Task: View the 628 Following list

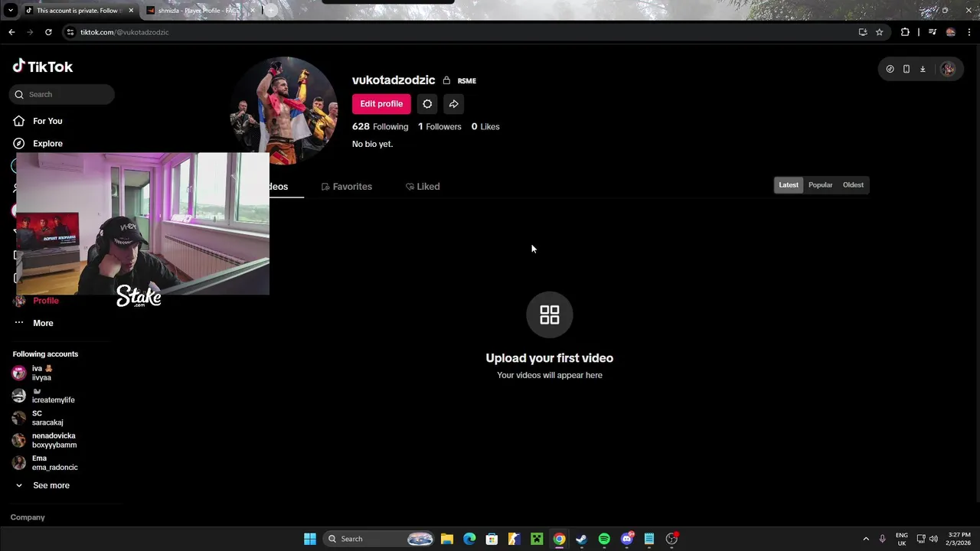Action: [x=381, y=126]
